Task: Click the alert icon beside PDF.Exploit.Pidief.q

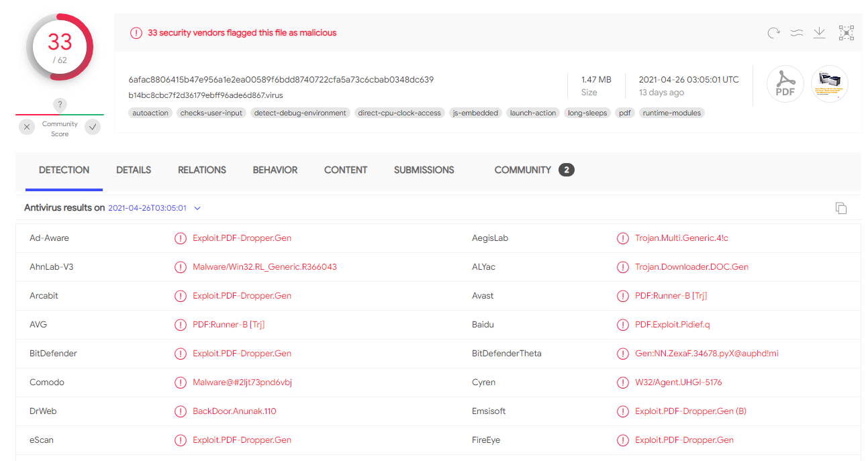Action: (623, 325)
